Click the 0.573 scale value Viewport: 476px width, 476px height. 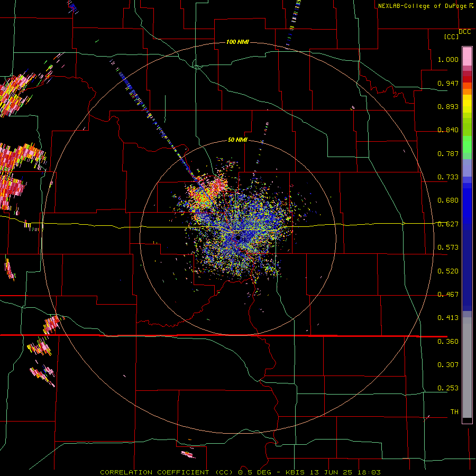[x=448, y=247]
